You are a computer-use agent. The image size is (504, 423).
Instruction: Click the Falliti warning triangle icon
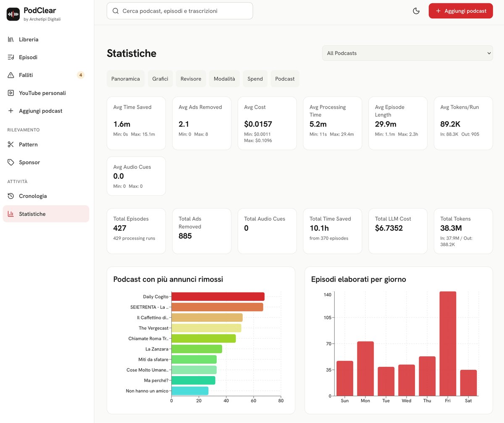(11, 75)
